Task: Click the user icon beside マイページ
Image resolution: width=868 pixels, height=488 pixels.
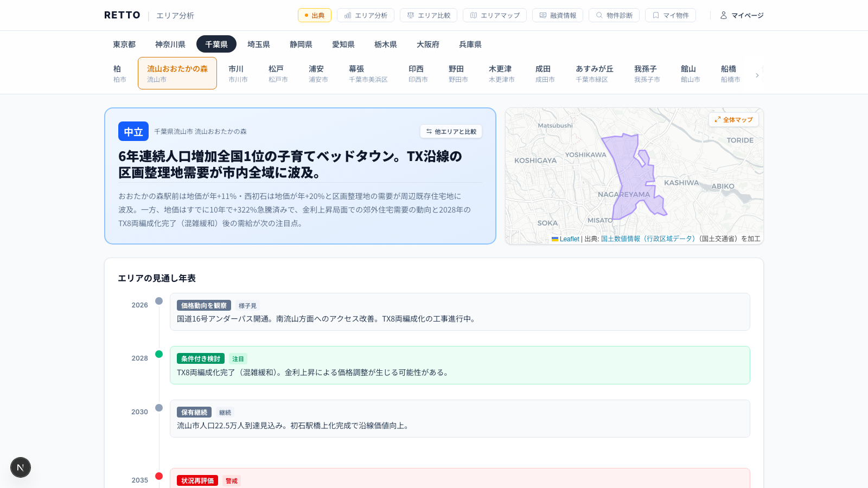Action: (x=724, y=15)
